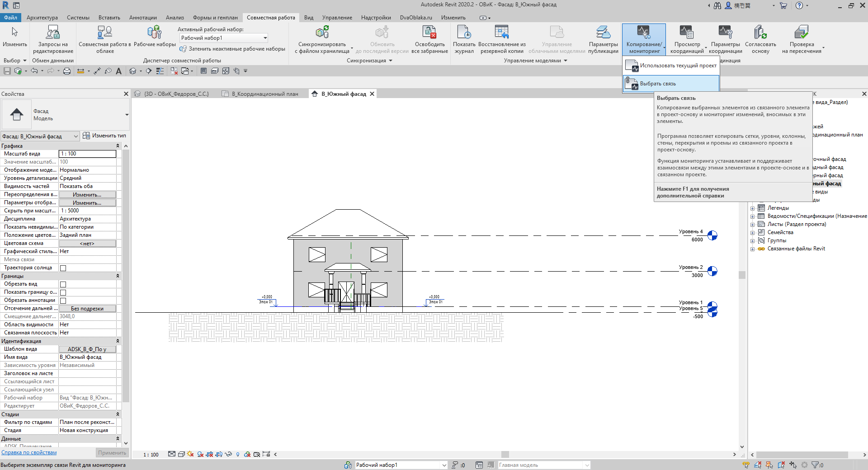
Task: Open the Default 3D view house icon
Action: coord(132,71)
